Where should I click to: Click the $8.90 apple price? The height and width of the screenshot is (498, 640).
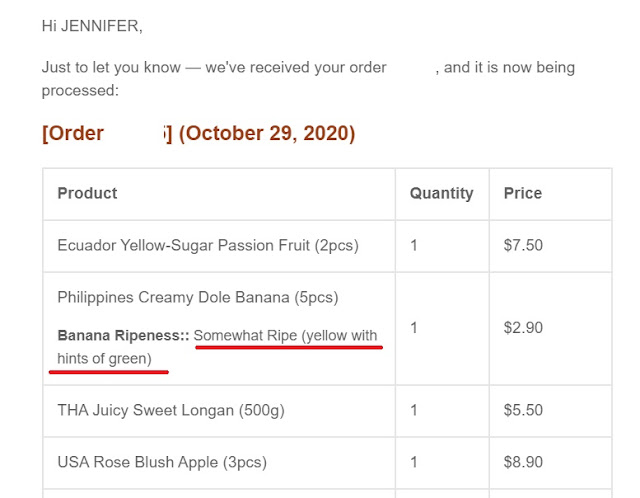[523, 462]
